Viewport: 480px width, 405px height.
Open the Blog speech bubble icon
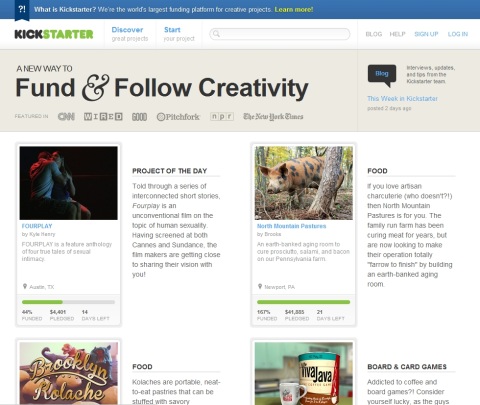pos(382,75)
